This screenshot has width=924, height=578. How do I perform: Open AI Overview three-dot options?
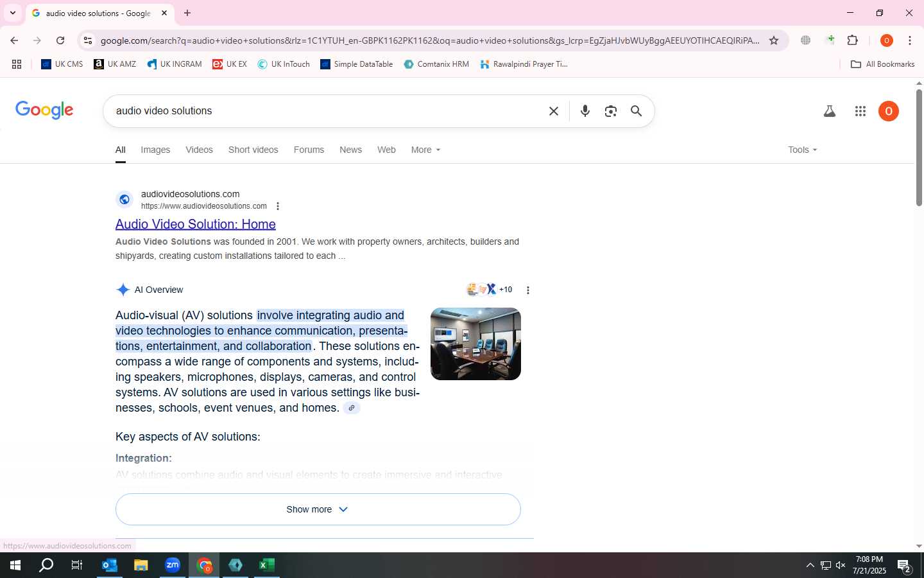click(528, 290)
